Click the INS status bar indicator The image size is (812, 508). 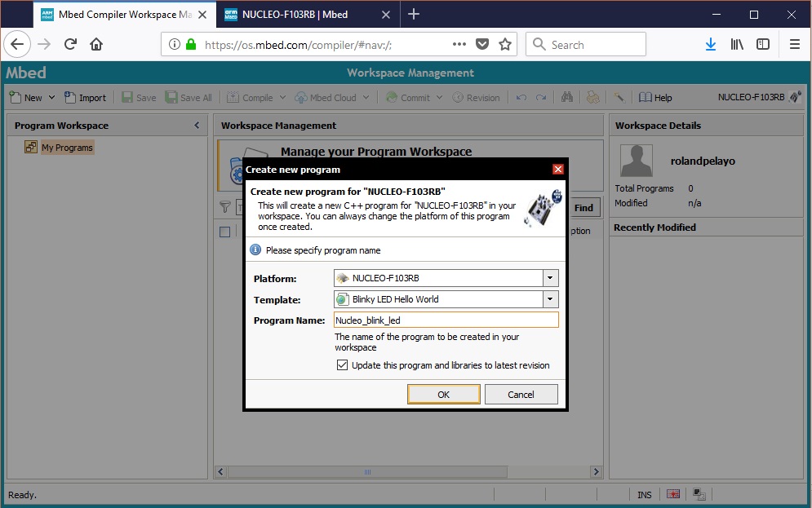[644, 495]
